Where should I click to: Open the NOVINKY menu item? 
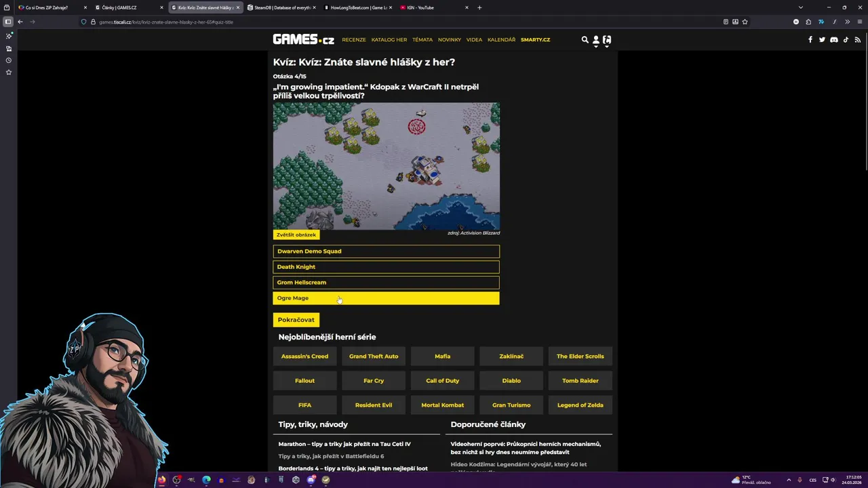point(450,40)
